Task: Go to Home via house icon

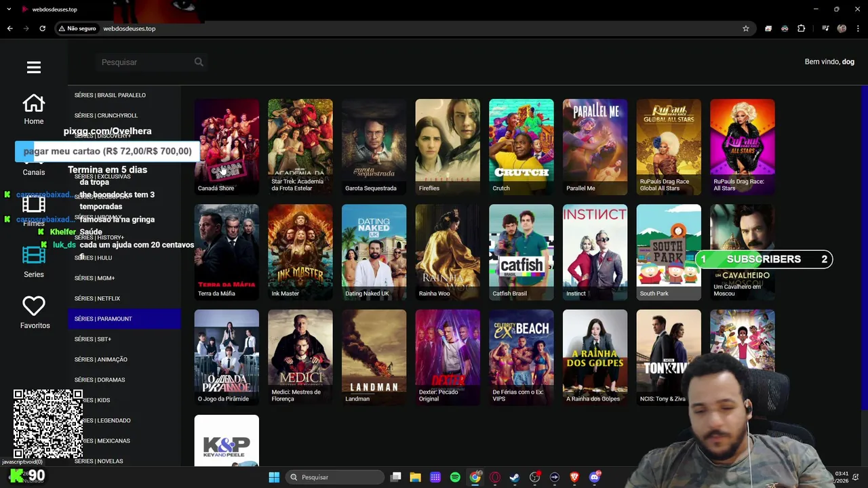Action: (34, 104)
